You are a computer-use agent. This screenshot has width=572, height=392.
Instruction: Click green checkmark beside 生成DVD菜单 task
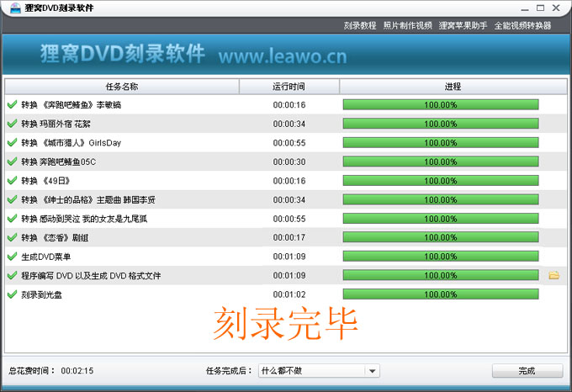[12, 257]
